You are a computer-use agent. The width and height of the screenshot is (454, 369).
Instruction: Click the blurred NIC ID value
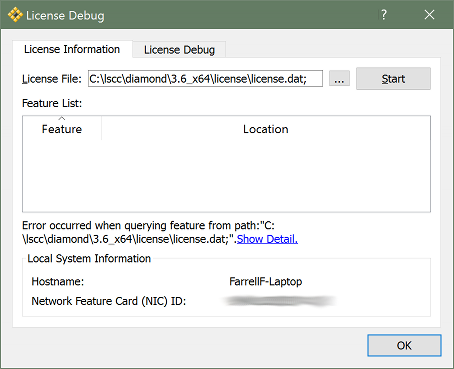coord(280,301)
